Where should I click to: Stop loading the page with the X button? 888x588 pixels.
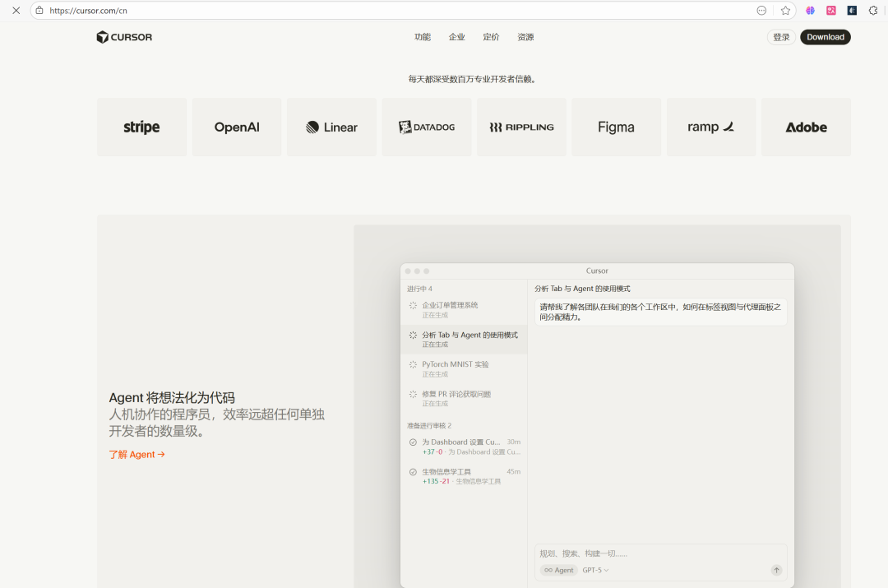coord(16,10)
